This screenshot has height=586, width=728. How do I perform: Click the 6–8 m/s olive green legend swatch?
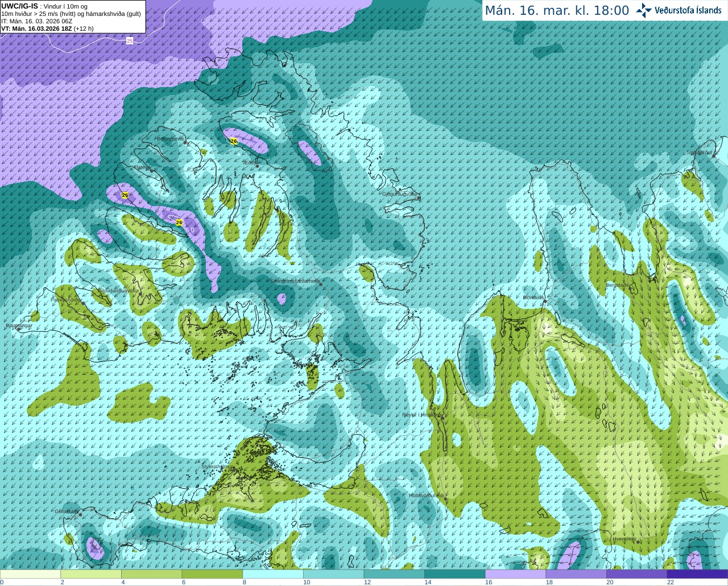coord(212,574)
